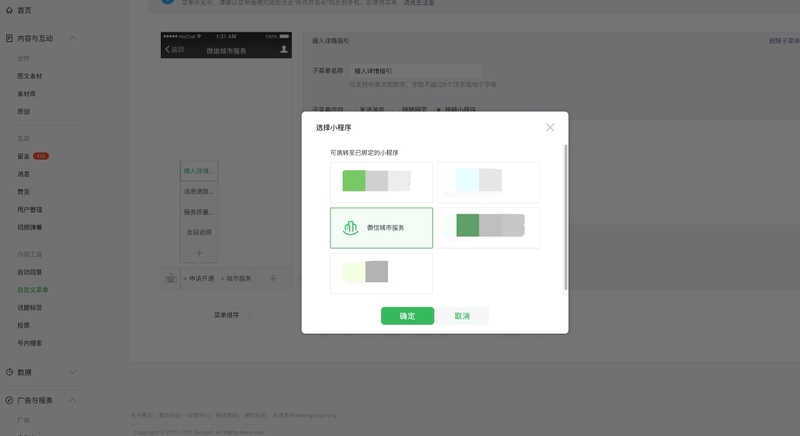Open 投票 in the sidebar
This screenshot has height=436, width=800.
coord(23,325)
